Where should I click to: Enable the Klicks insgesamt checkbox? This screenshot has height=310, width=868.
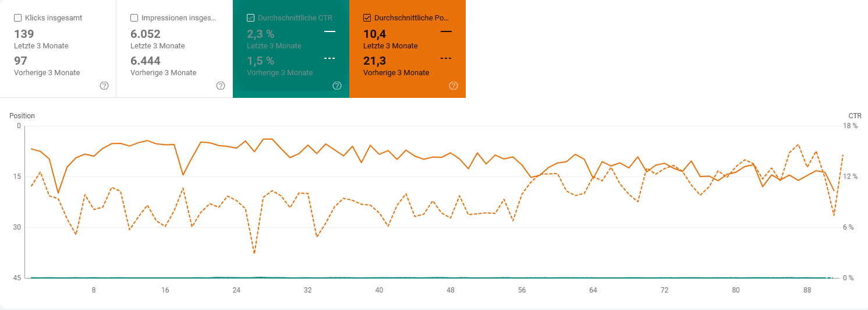click(18, 18)
